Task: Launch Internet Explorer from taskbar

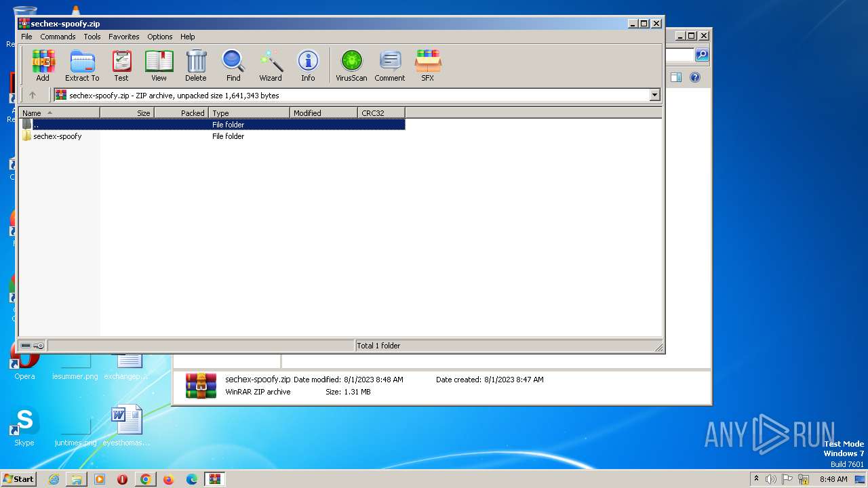Action: point(54,479)
